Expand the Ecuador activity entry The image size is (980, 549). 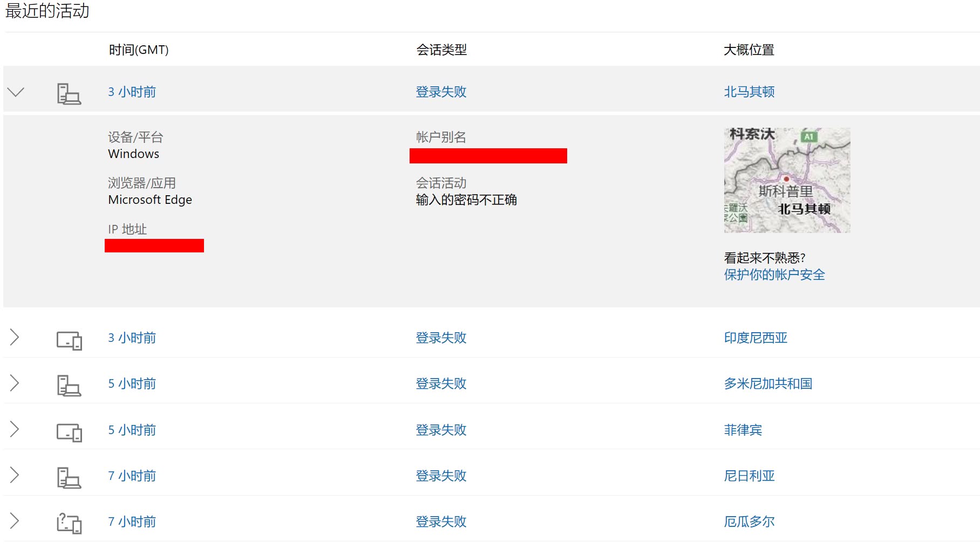[x=13, y=521]
